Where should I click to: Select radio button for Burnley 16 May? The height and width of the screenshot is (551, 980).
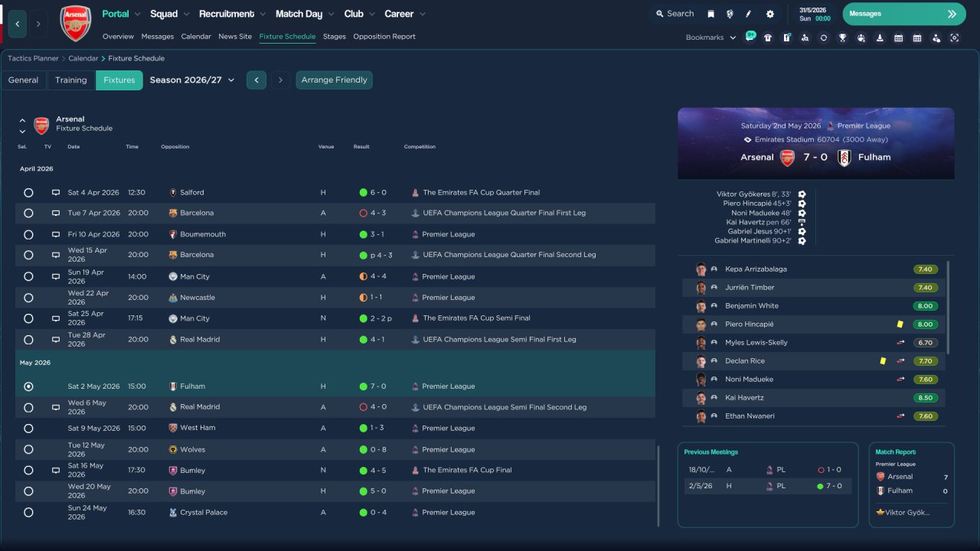(x=28, y=470)
